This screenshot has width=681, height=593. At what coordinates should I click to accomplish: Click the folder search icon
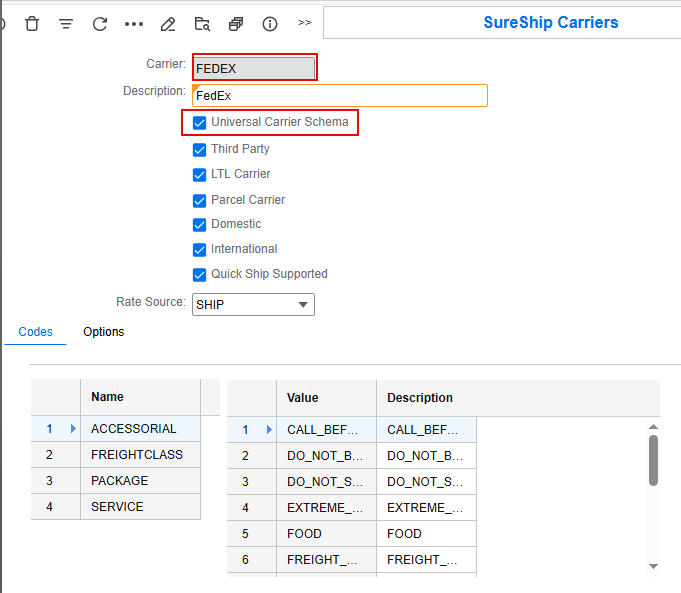(202, 23)
